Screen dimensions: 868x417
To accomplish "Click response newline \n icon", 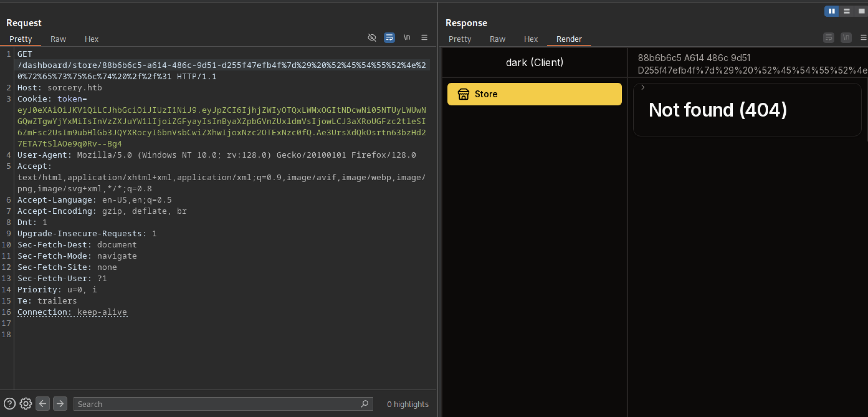I will click(846, 38).
